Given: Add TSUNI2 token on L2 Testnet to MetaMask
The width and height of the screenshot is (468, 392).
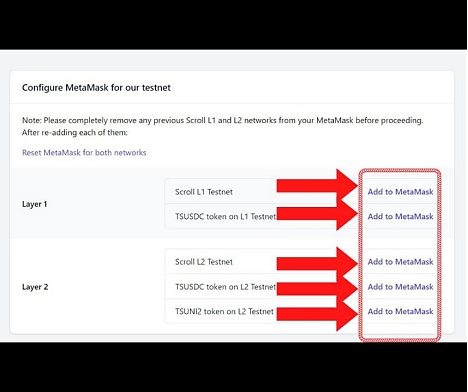Looking at the screenshot, I should pyautogui.click(x=400, y=311).
